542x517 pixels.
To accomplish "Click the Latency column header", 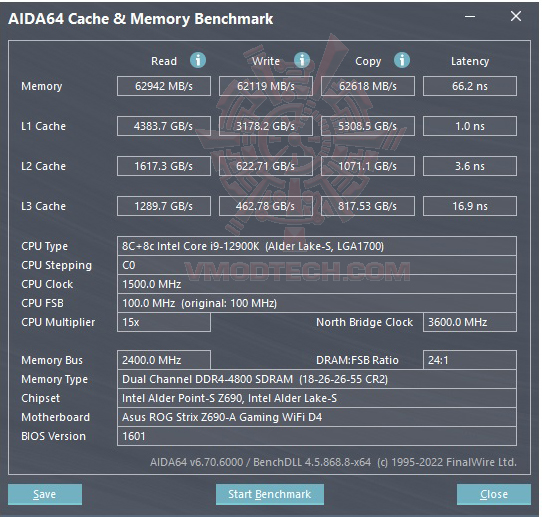I will point(470,61).
